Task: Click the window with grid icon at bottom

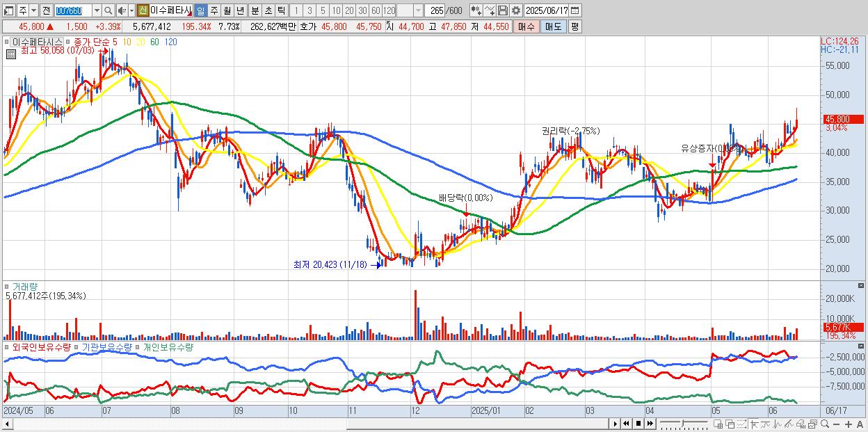Action: [x=718, y=424]
